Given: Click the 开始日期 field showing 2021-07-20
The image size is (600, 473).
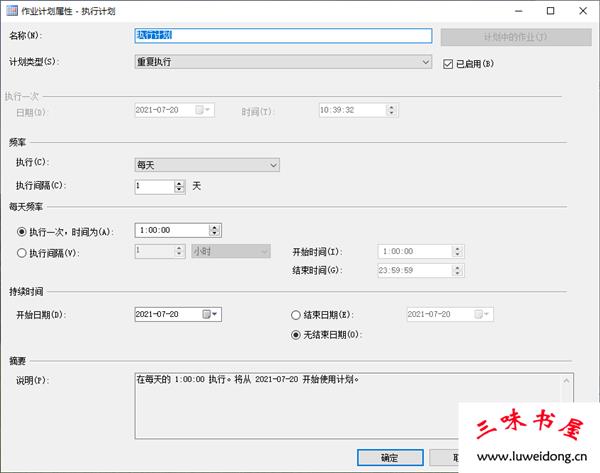Looking at the screenshot, I should click(166, 314).
